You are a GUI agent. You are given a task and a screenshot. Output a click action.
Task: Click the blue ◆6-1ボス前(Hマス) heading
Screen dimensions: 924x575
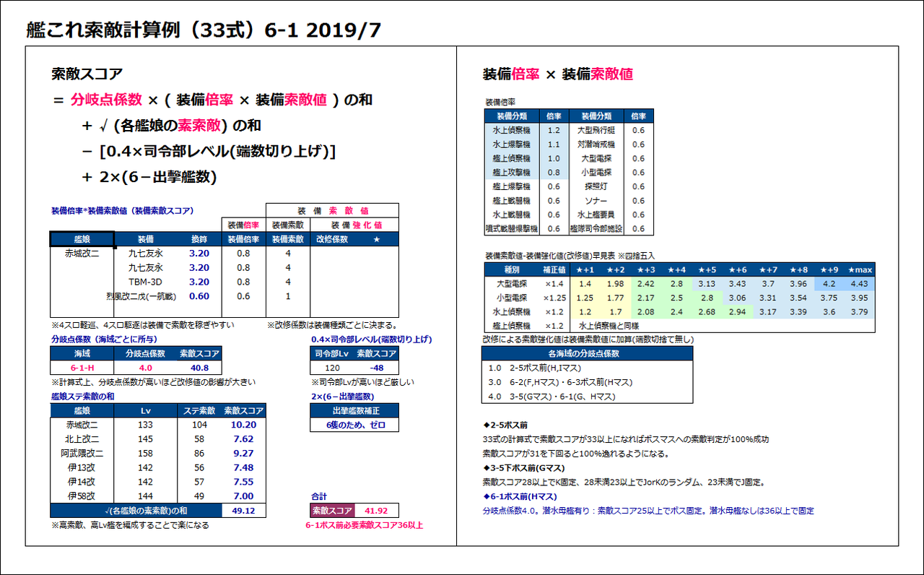click(520, 496)
